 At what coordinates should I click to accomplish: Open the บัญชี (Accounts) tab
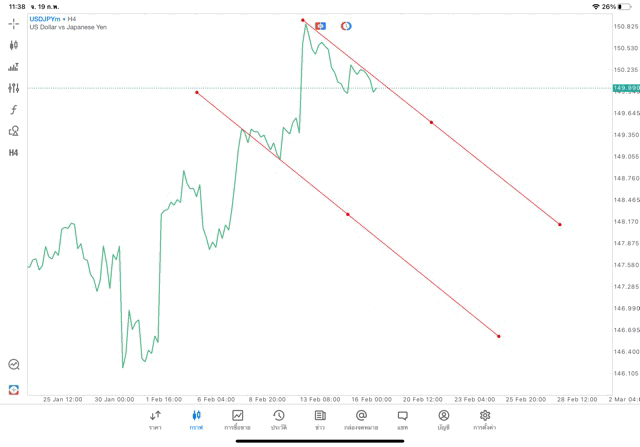(443, 419)
